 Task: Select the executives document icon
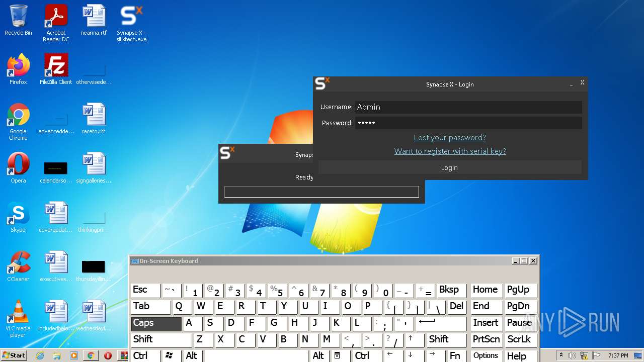coord(56,266)
